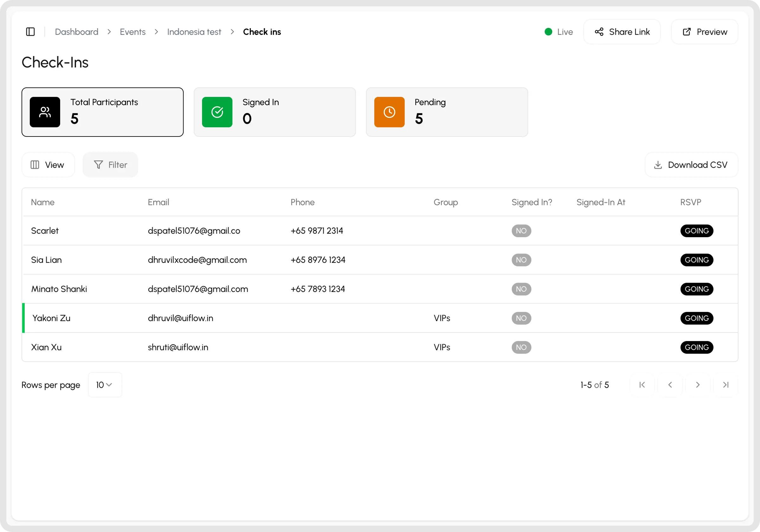Go to the previous page arrow
Viewport: 760px width, 532px height.
670,385
